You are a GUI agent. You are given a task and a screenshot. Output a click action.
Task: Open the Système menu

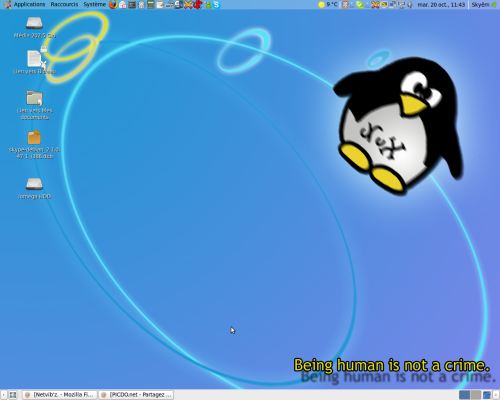(95, 4)
